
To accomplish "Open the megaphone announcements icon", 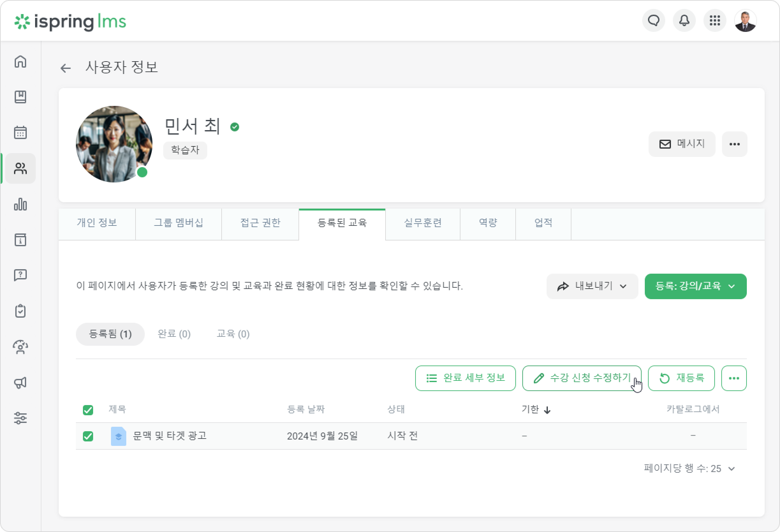I will click(x=20, y=383).
